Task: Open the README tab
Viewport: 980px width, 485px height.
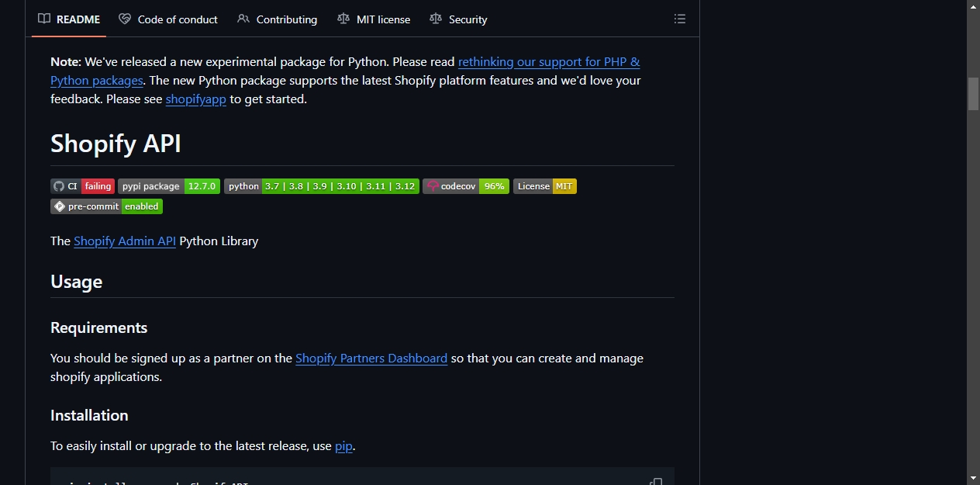Action: (69, 19)
